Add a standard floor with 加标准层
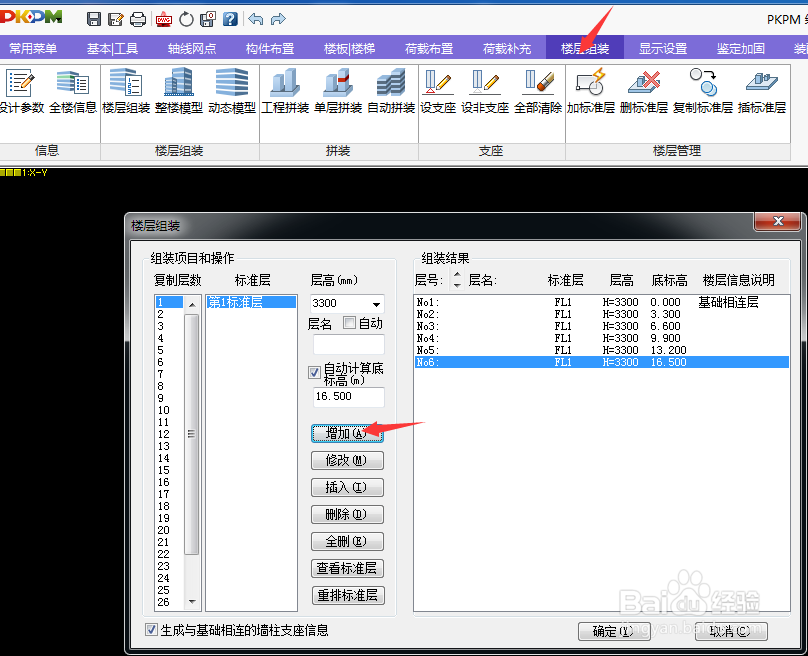The height and width of the screenshot is (656, 808). [591, 92]
